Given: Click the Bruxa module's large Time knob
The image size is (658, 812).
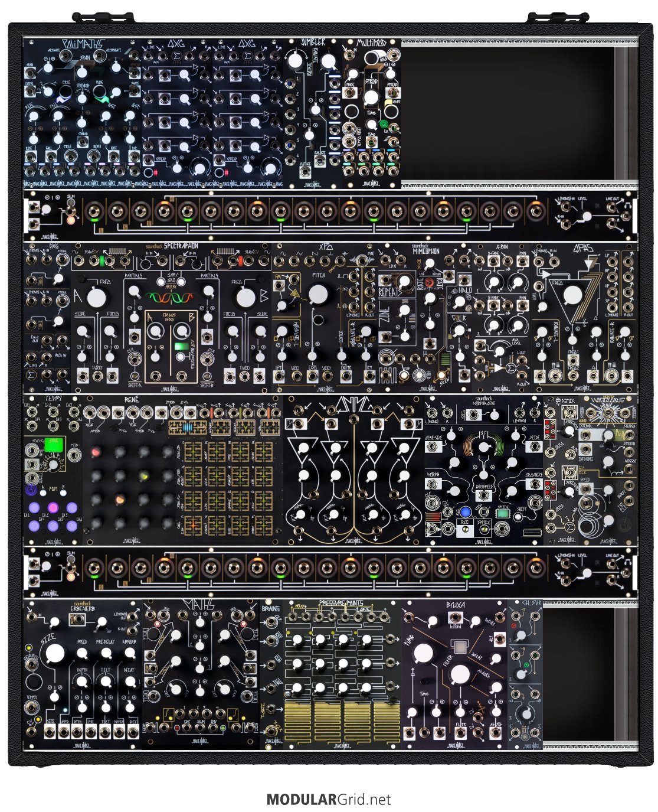Looking at the screenshot, I should [x=423, y=653].
